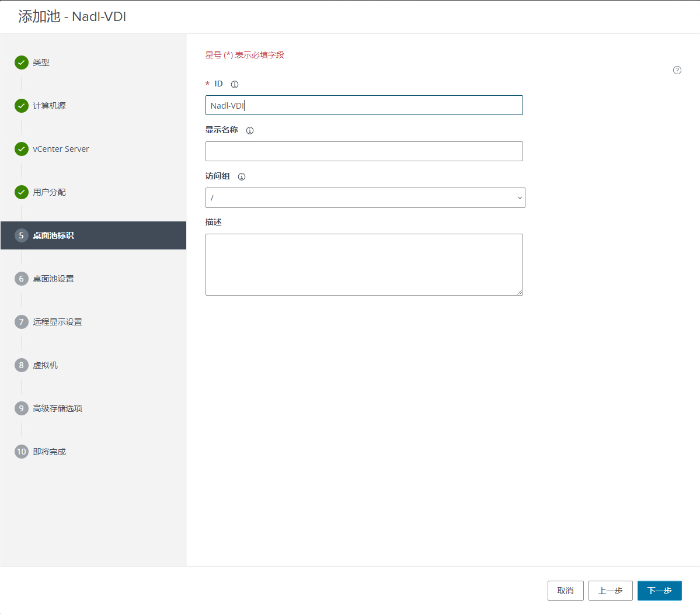Go to the 计算机源 step
This screenshot has width=700, height=614.
(49, 106)
